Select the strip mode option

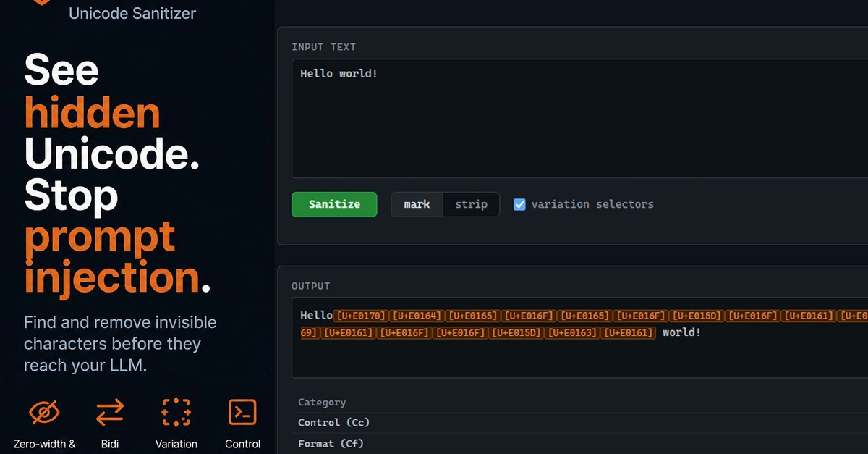click(471, 204)
